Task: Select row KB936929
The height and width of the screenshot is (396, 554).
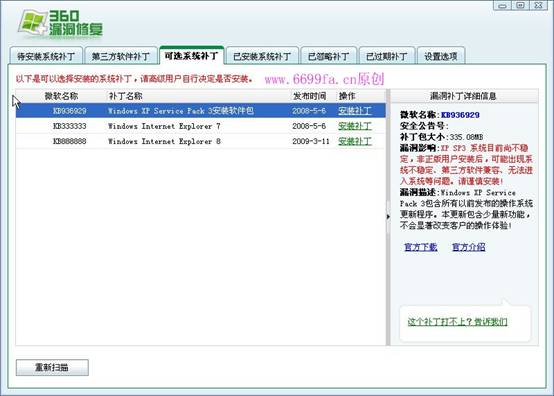Action: 201,111
